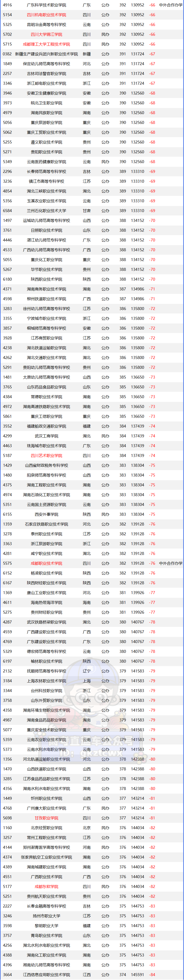Click school name 江西信息应用职业技术学院
Image resolution: width=184 pixels, height=980 pixels.
[x=47, y=974]
